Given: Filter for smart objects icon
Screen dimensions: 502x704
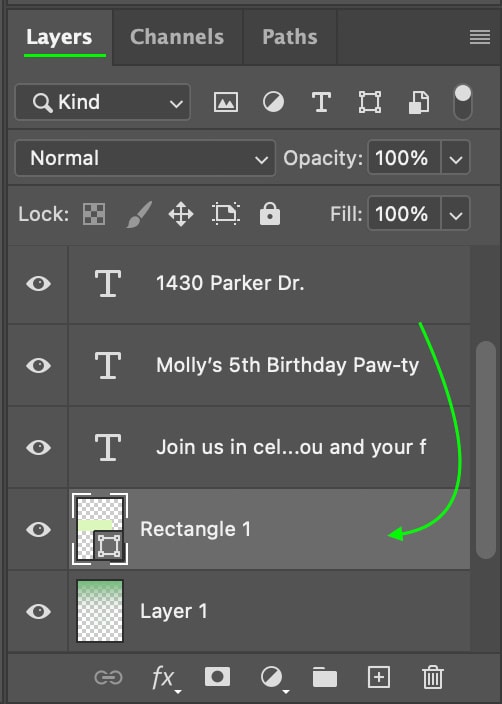Looking at the screenshot, I should tap(418, 102).
